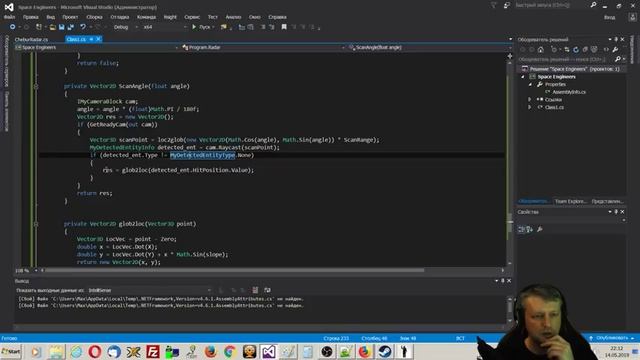
Task: Click the search magnifier in Solution Explorer
Action: point(618,59)
